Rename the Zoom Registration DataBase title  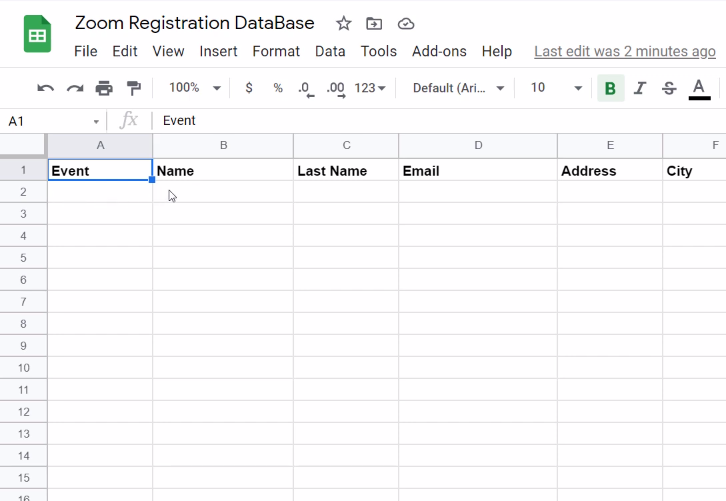[x=195, y=23]
